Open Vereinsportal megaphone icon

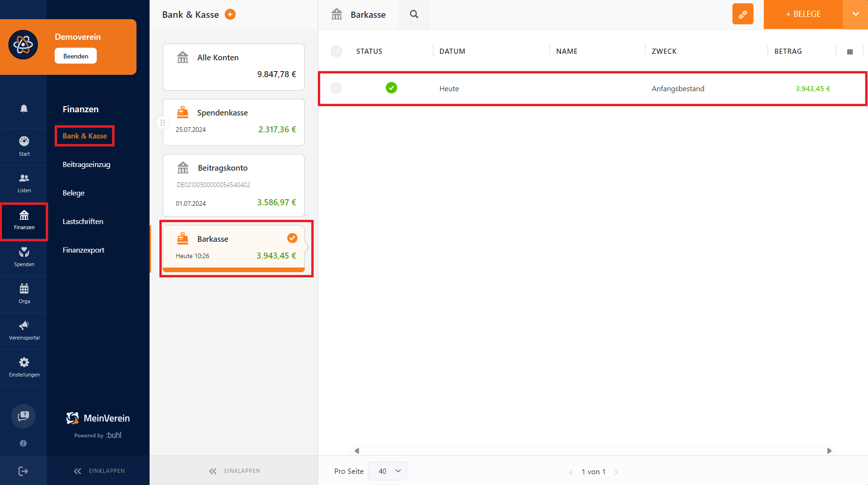coord(24,325)
